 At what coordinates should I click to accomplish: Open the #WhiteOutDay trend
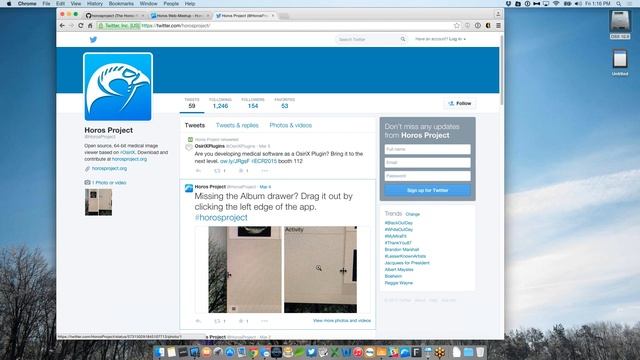coord(398,229)
